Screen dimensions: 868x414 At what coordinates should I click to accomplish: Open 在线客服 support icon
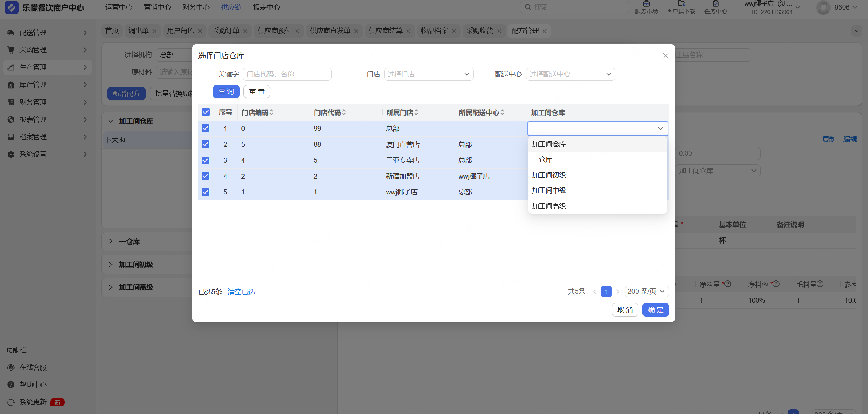(11, 367)
